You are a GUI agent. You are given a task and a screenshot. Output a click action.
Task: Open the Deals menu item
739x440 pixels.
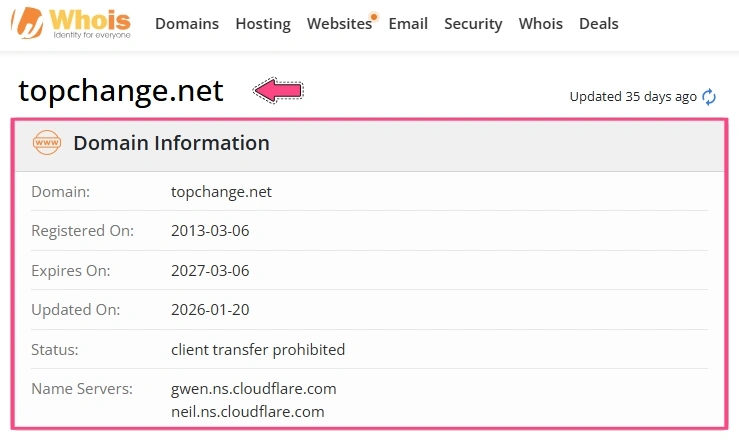[x=599, y=24]
